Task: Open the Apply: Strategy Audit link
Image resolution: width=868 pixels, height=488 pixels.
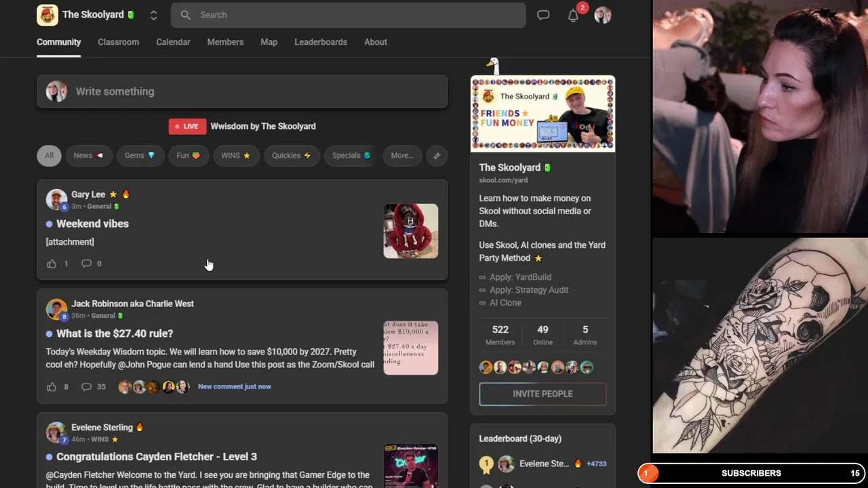Action: pos(529,290)
